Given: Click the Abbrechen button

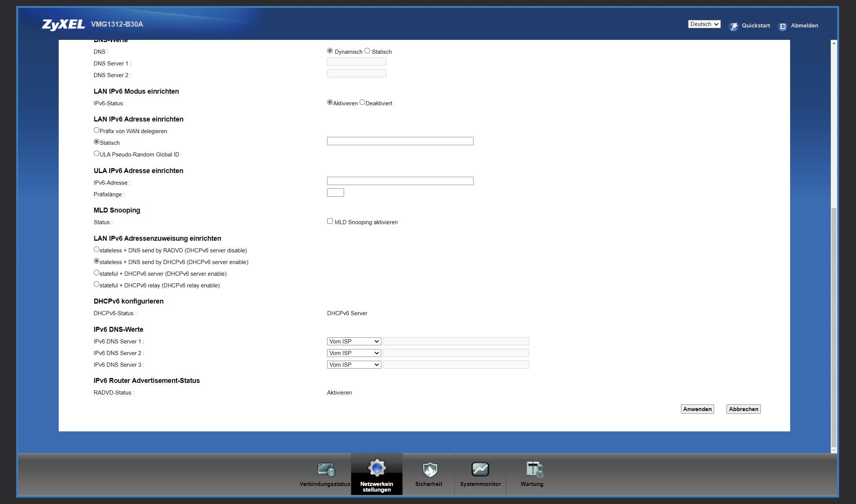Looking at the screenshot, I should [743, 409].
